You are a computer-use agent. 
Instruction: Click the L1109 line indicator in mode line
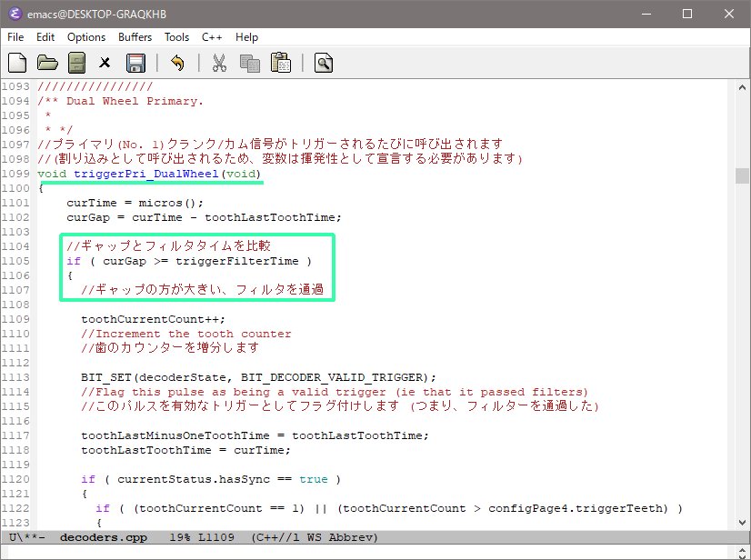click(216, 537)
